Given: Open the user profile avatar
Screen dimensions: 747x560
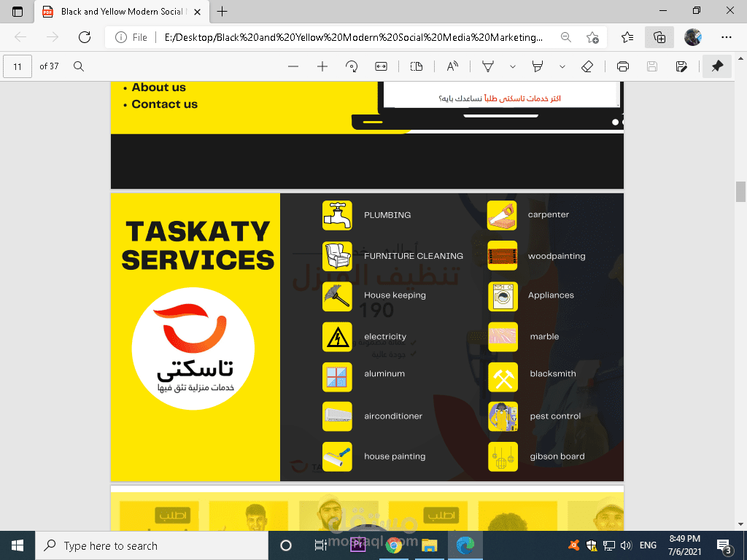Looking at the screenshot, I should tap(693, 37).
